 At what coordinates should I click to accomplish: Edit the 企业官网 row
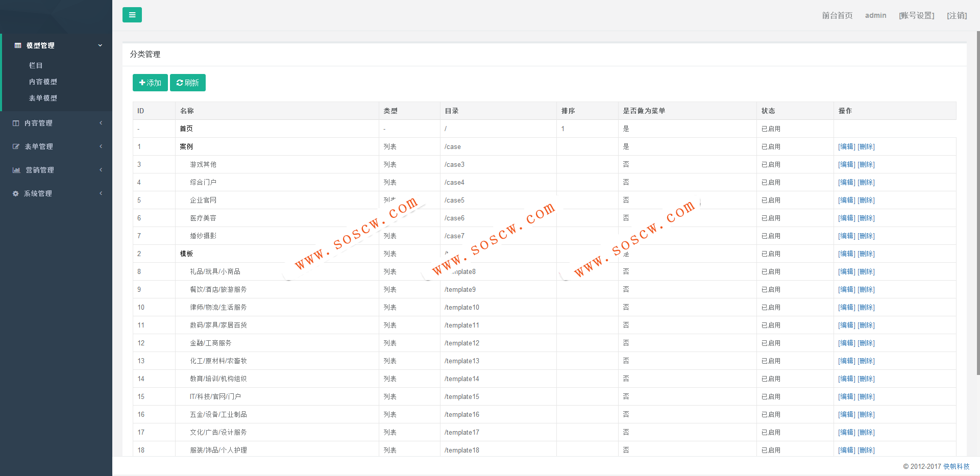coord(847,200)
